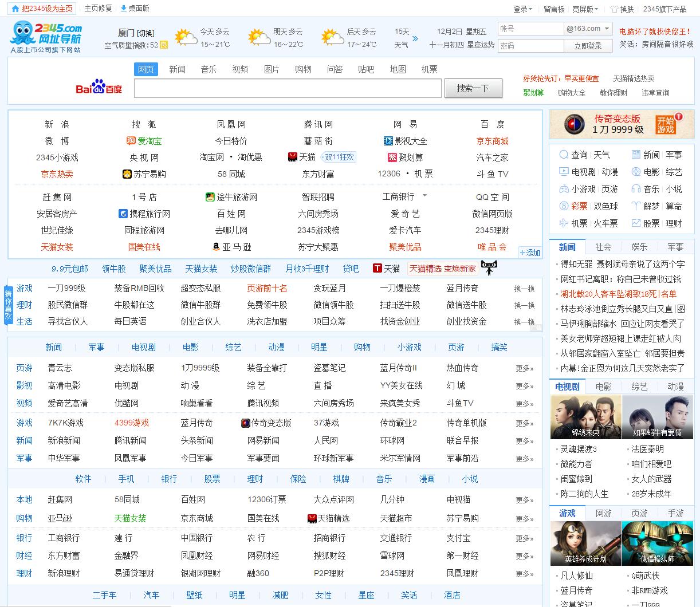Viewport: 700px width, 607px height.
Task: Click the 亚马逊 Amazon icon
Action: tap(216, 247)
